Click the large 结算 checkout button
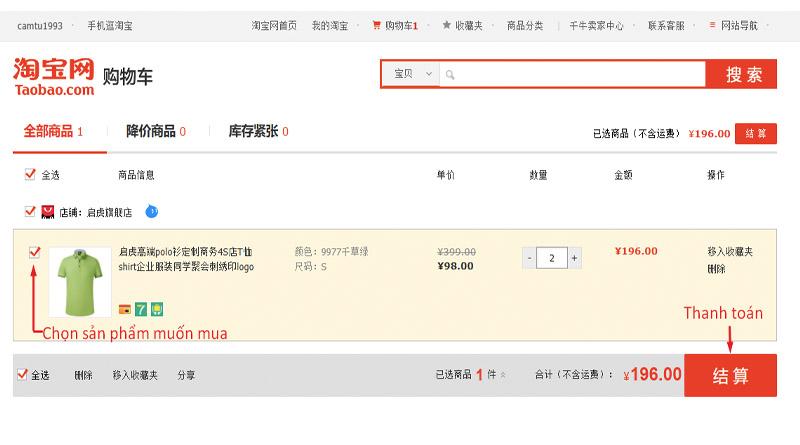This screenshot has width=800, height=445. tap(730, 375)
